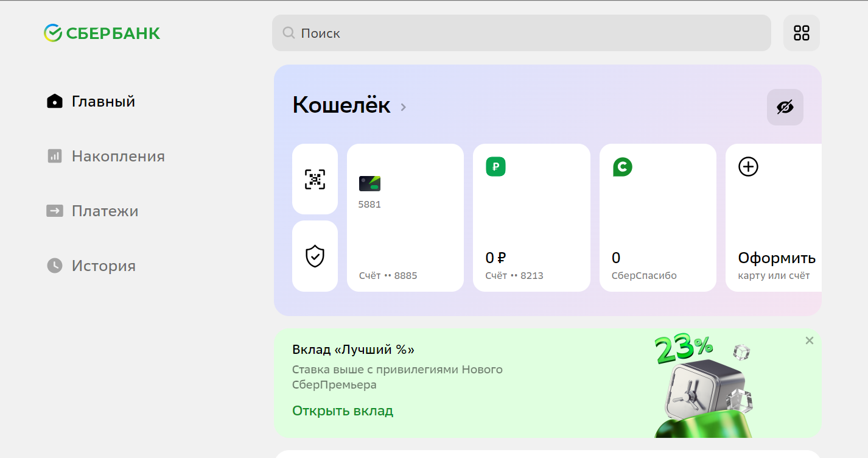Go to Главный home section
Viewport: 868px width, 458px height.
point(91,101)
